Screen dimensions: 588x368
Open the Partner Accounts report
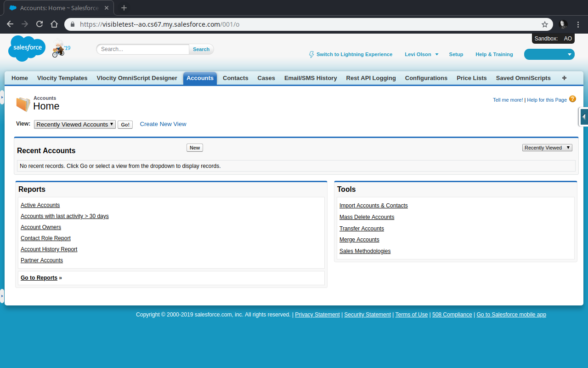42,260
